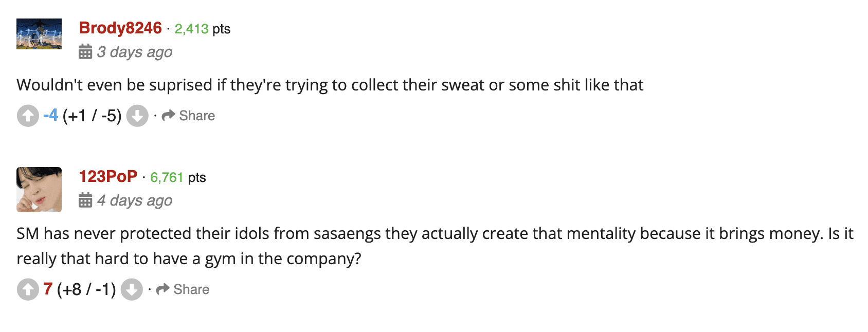The image size is (868, 332).
Task: Click the calendar icon beside "4 days ago"
Action: (x=85, y=200)
